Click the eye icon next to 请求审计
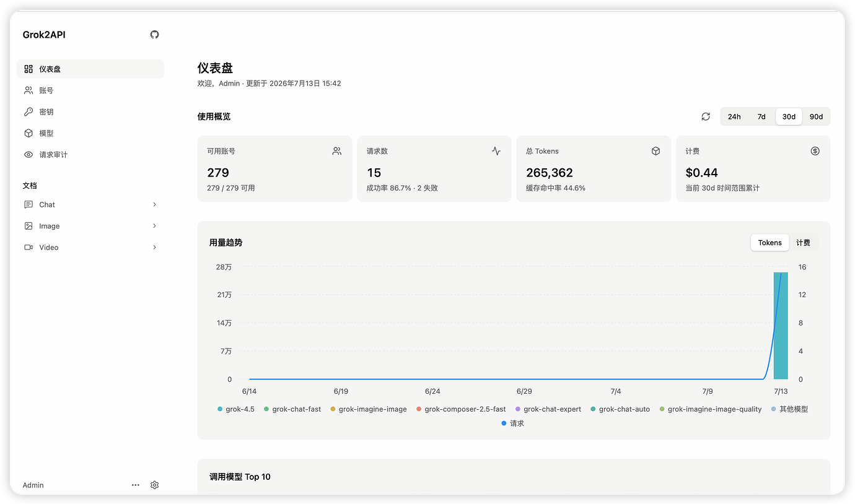The image size is (855, 504). coord(28,155)
